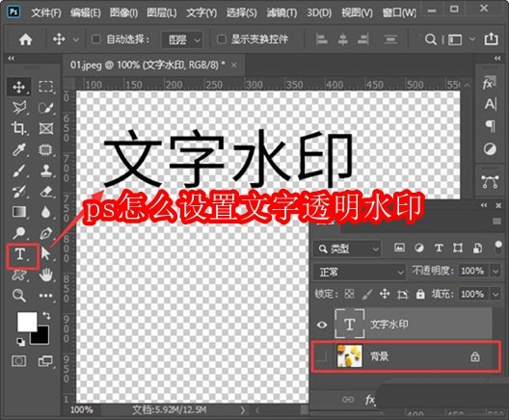This screenshot has height=420, width=509.
Task: Align left edges button
Action: pyautogui.click(x=321, y=39)
